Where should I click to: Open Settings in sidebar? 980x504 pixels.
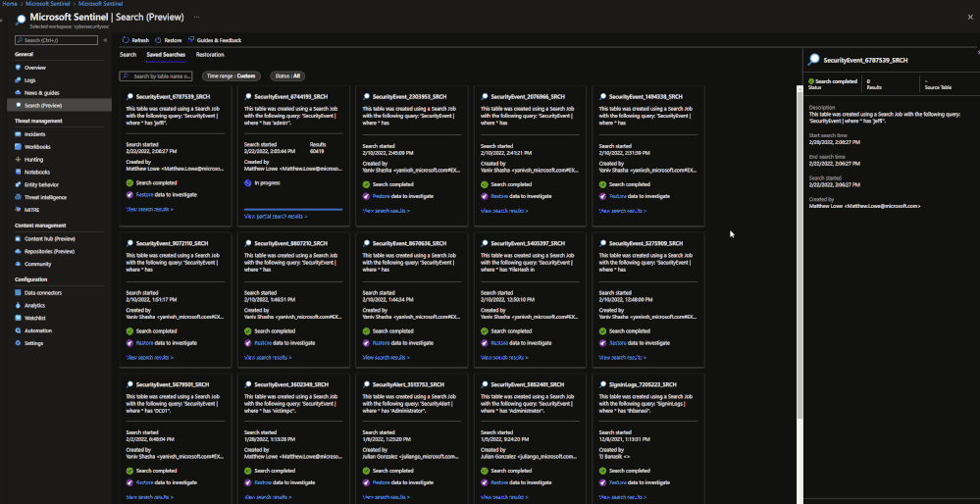tap(33, 343)
